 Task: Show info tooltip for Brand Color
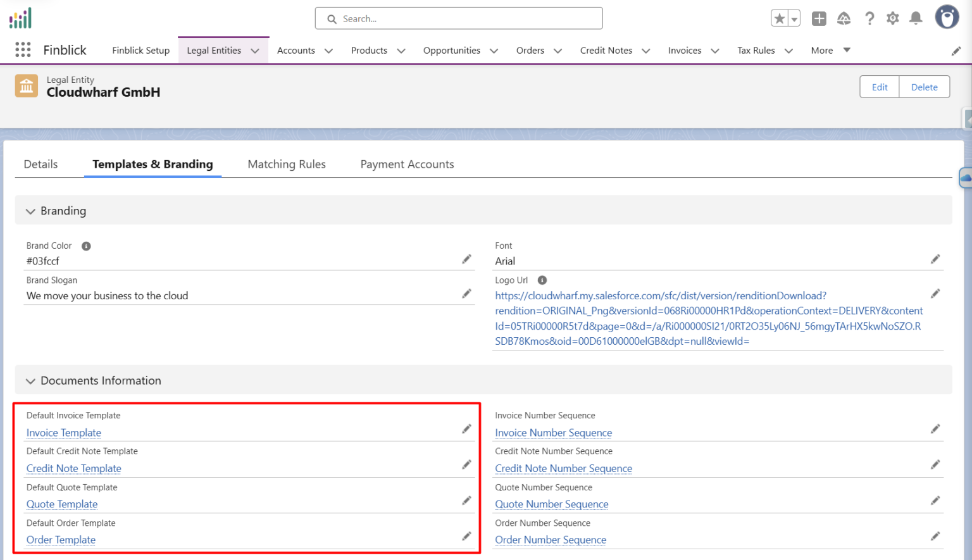pyautogui.click(x=86, y=246)
